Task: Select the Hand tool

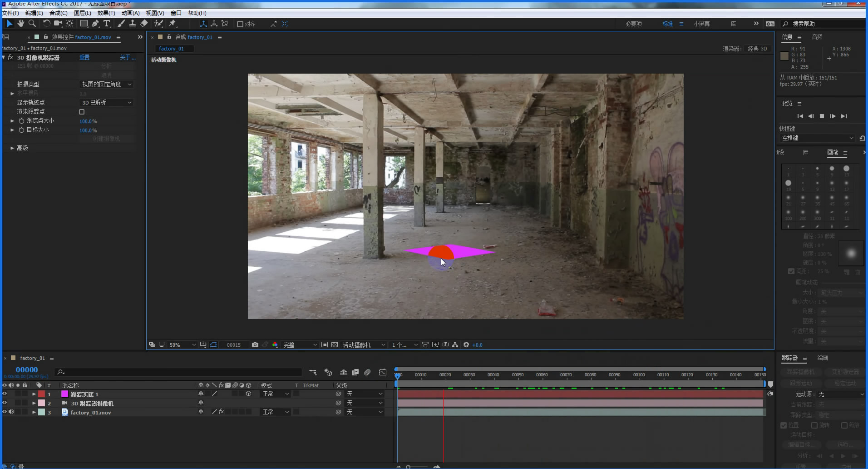Action: (21, 24)
